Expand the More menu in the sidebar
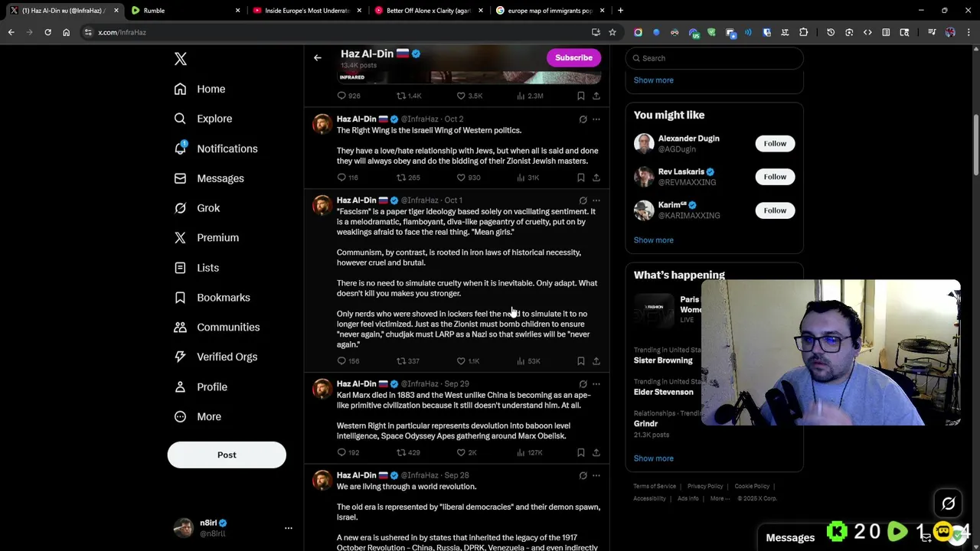The image size is (980, 551). pos(198,416)
